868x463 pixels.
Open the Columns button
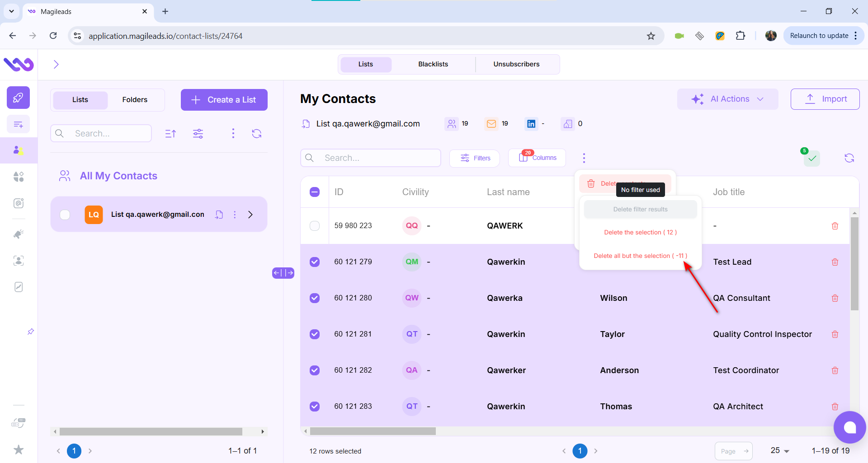pyautogui.click(x=537, y=158)
